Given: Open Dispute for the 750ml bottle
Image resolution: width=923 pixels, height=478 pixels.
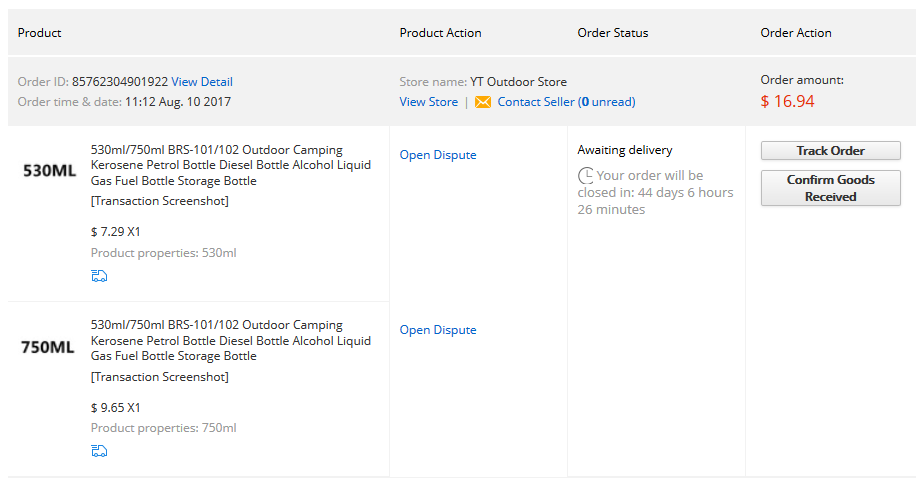Looking at the screenshot, I should 438,330.
